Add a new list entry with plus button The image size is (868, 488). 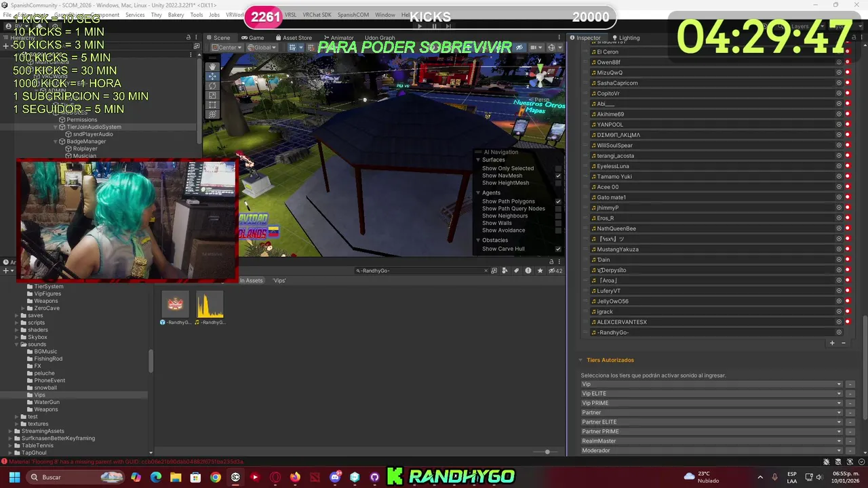832,343
